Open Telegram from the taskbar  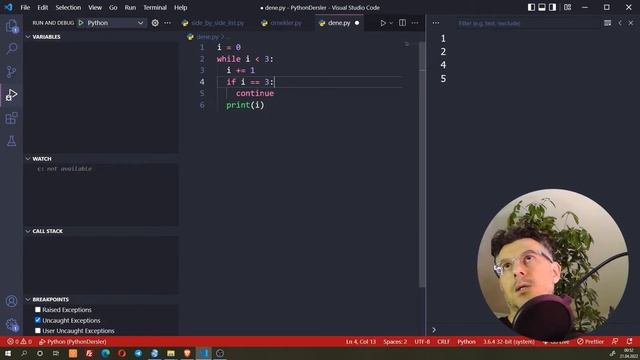click(138, 353)
